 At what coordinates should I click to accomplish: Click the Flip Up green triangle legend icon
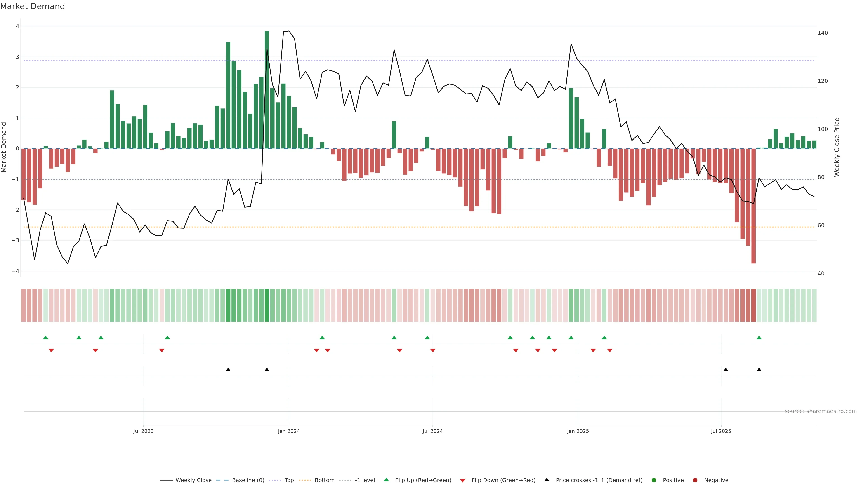coord(387,480)
